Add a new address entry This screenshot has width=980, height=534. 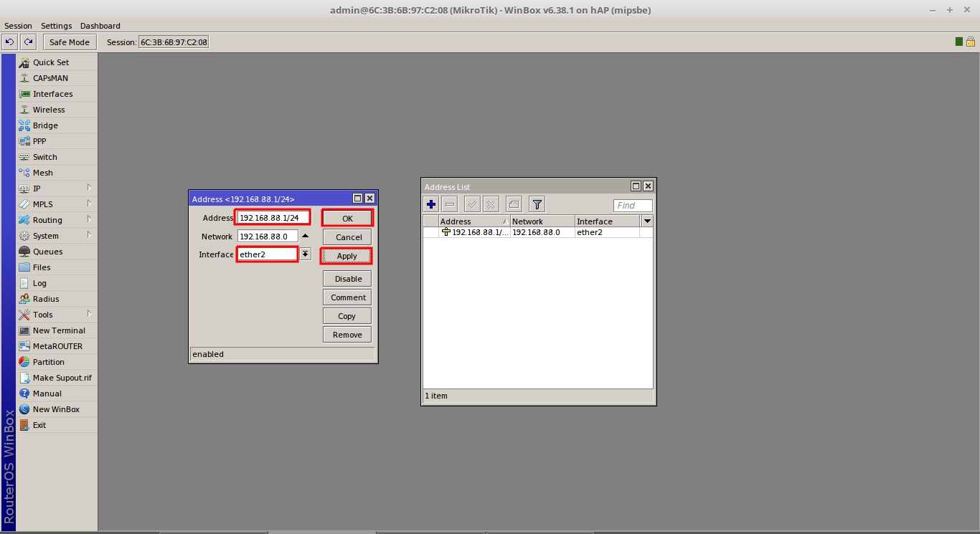[x=430, y=204]
